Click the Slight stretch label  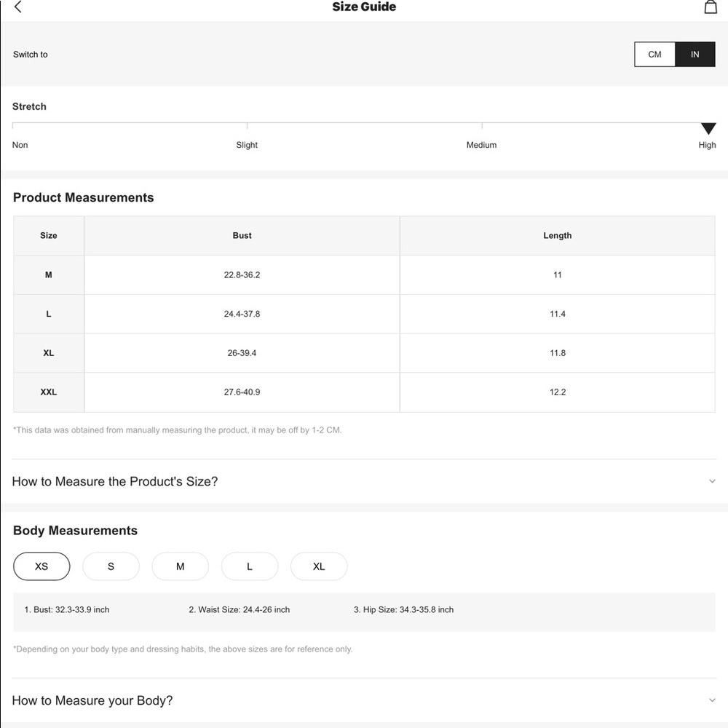pos(247,145)
